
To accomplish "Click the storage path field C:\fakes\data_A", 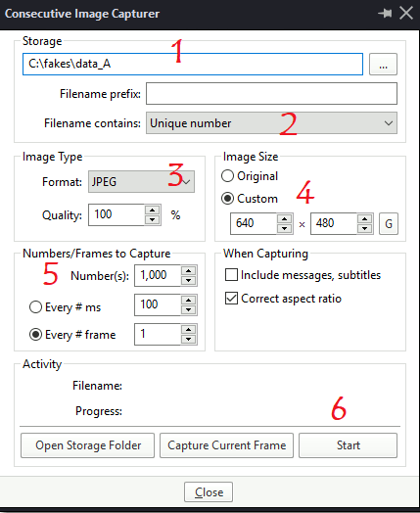I will pyautogui.click(x=193, y=65).
